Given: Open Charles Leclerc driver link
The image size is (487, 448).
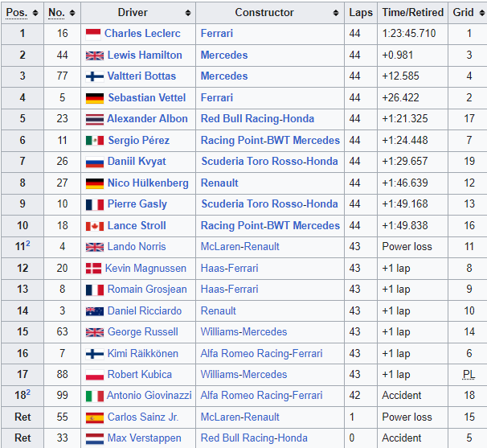Looking at the screenshot, I should coord(142,33).
